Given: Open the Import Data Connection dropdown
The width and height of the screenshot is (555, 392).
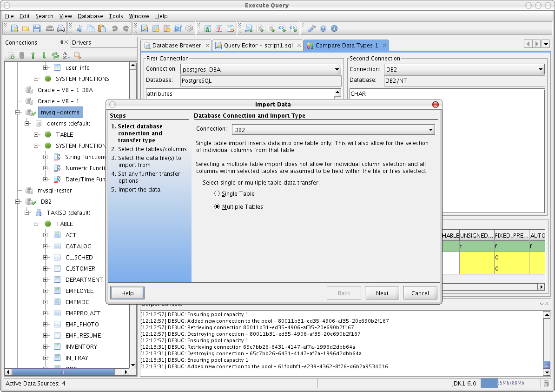Looking at the screenshot, I should 333,130.
